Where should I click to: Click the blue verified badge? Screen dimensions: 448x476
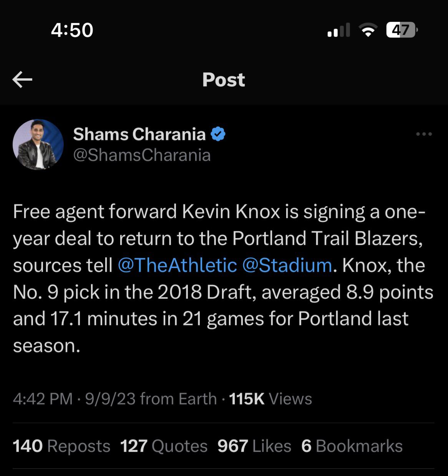(218, 134)
